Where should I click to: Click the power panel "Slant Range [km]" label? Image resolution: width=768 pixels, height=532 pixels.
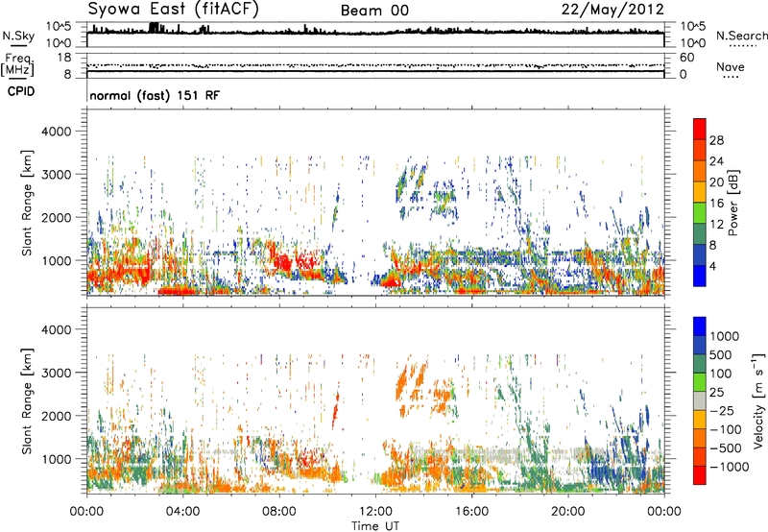(x=27, y=203)
